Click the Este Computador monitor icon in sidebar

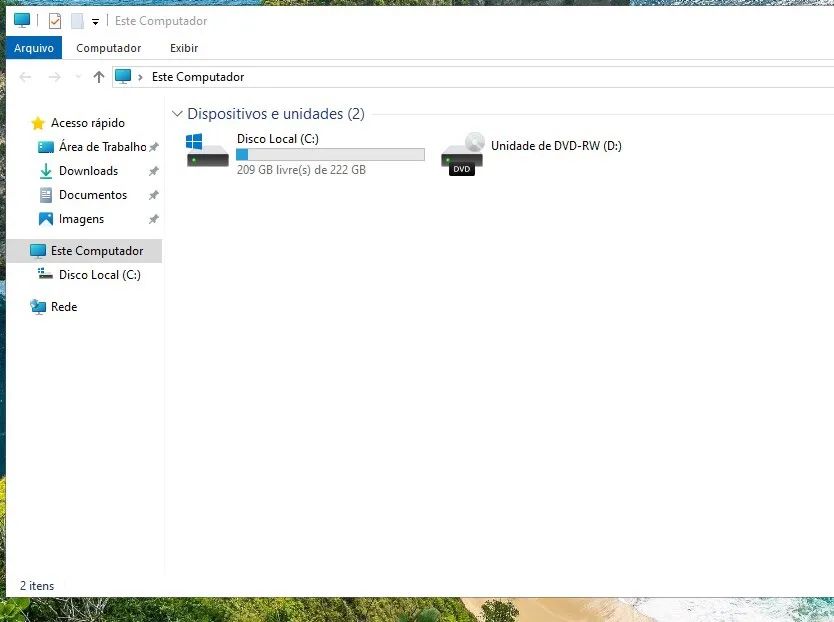(38, 251)
